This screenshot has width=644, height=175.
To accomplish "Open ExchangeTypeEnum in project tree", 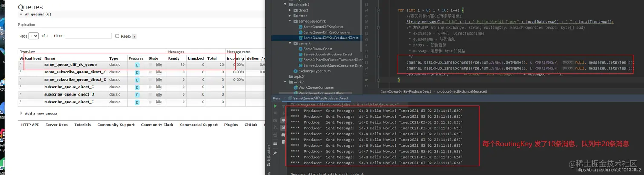I will pyautogui.click(x=311, y=71).
